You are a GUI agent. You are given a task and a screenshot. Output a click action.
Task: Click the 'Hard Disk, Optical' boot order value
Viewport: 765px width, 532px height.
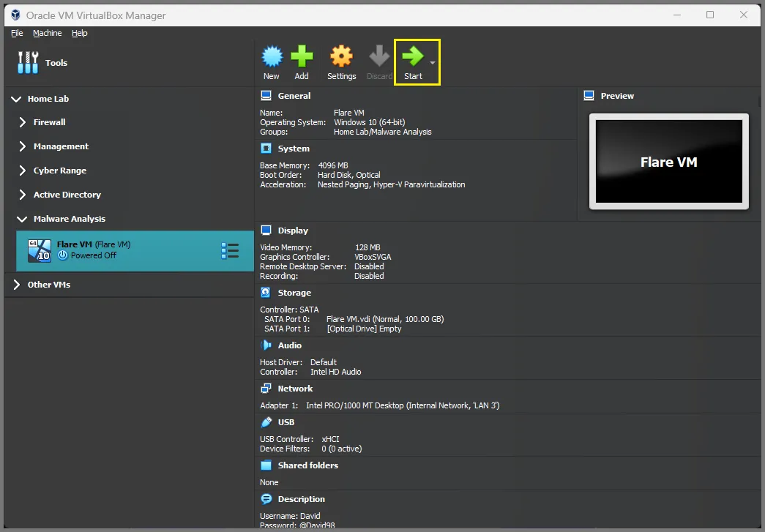point(349,175)
